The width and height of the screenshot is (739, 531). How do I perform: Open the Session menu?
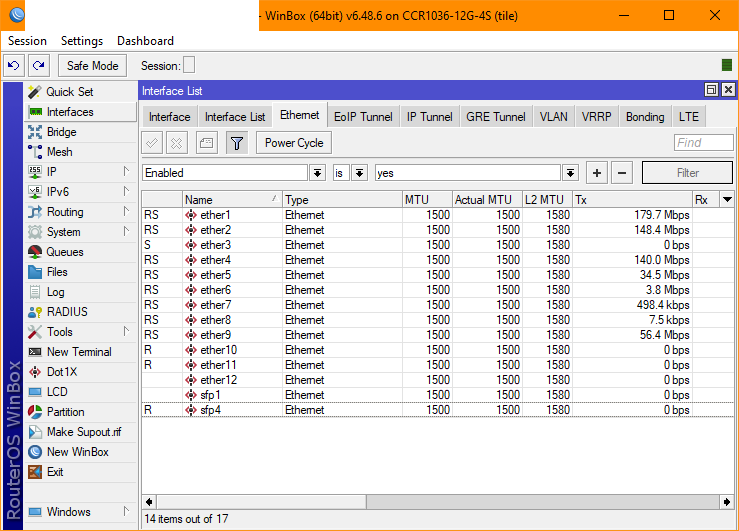[x=27, y=41]
